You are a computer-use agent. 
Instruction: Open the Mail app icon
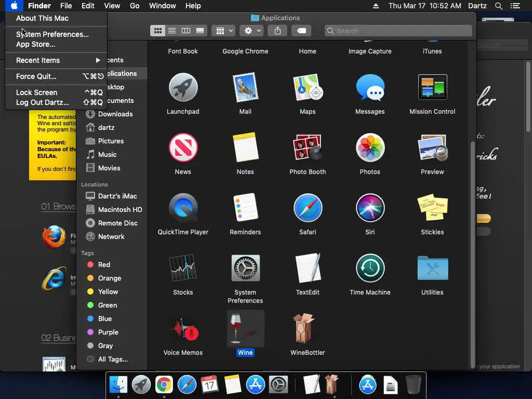(x=245, y=87)
